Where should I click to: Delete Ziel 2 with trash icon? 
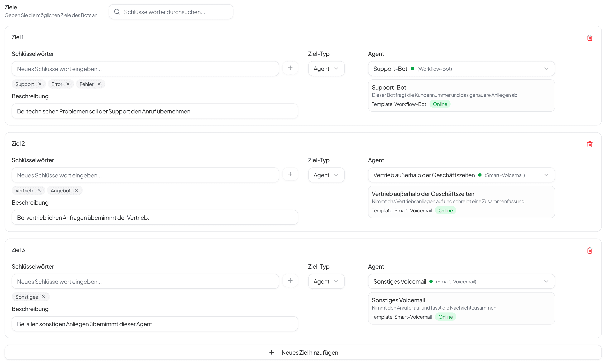tap(589, 144)
